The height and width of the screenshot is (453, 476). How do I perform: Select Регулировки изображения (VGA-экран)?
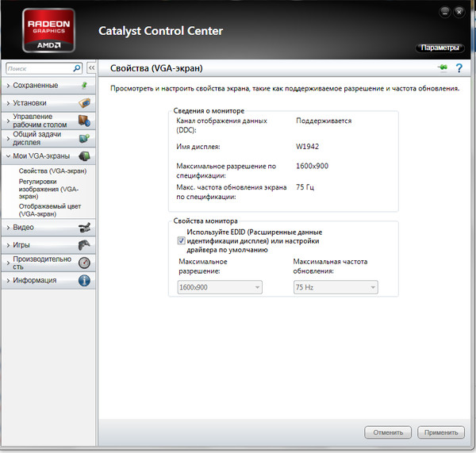(49, 189)
